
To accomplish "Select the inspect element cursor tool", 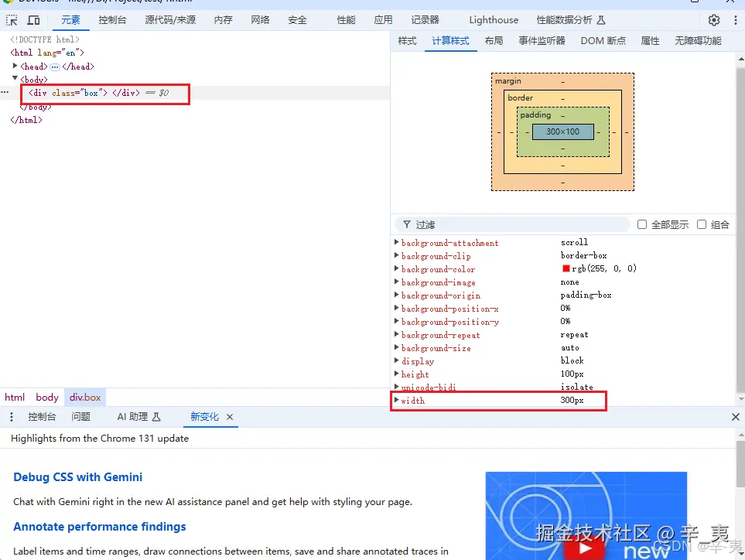I will (x=12, y=19).
